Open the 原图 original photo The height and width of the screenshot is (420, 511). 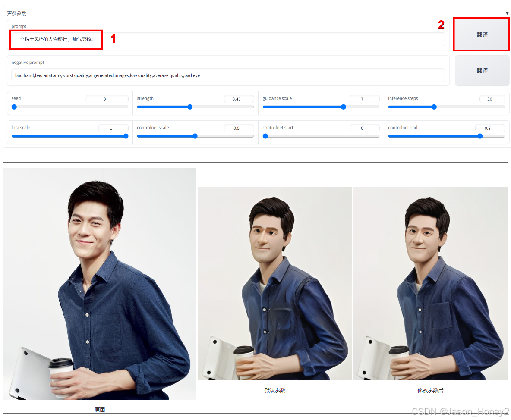[100, 284]
